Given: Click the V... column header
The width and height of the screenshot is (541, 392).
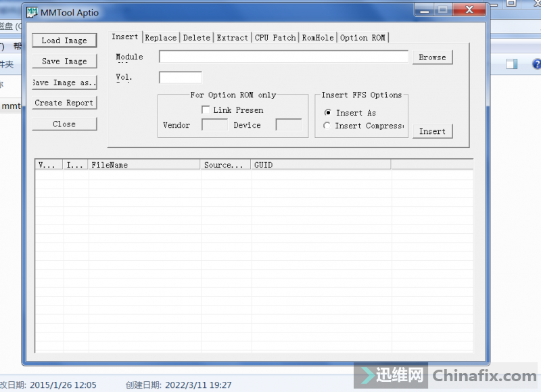Looking at the screenshot, I should click(x=49, y=164).
